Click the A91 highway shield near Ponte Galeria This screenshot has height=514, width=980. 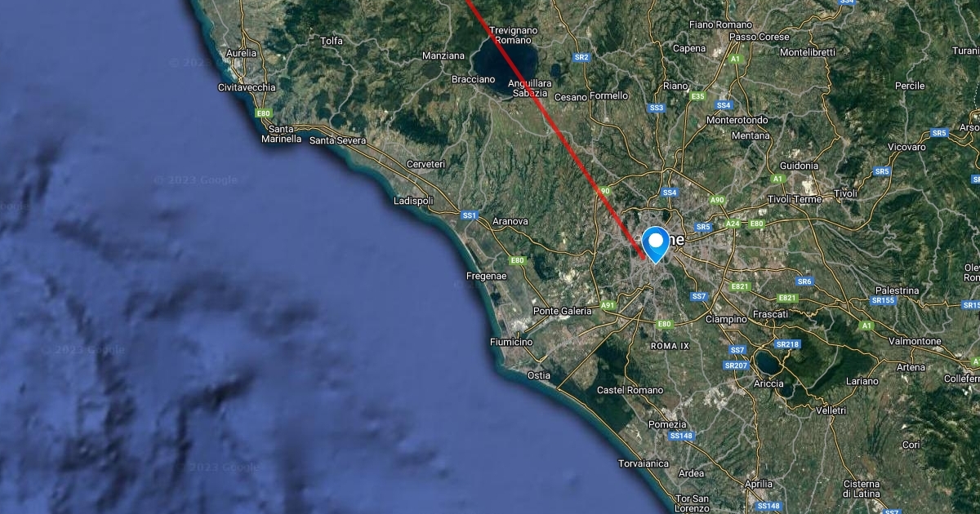[x=608, y=305]
